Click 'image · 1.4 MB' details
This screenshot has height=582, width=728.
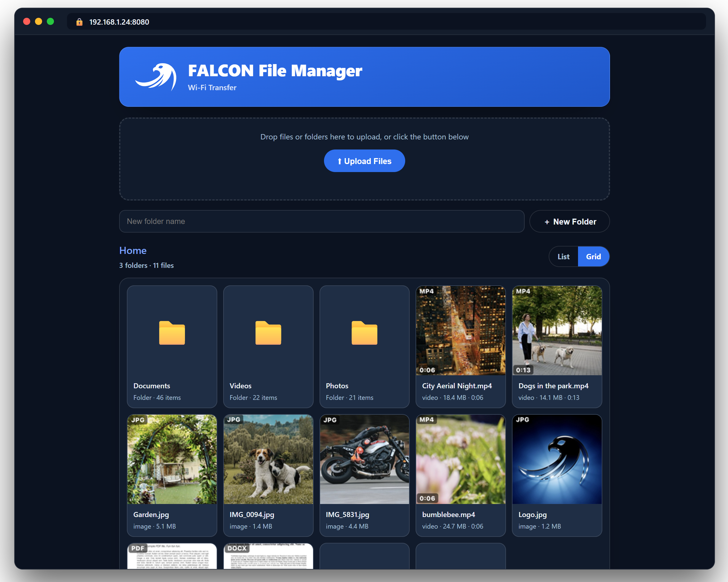point(251,527)
